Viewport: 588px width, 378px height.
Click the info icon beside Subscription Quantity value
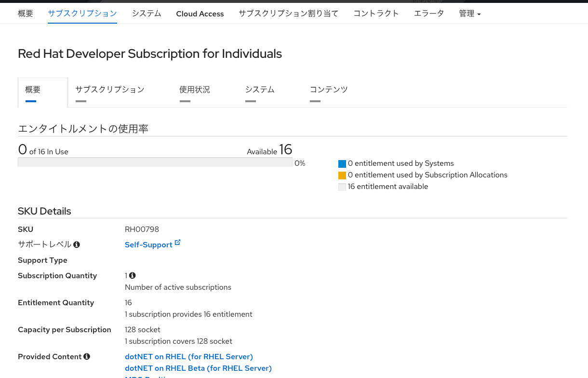(x=133, y=275)
